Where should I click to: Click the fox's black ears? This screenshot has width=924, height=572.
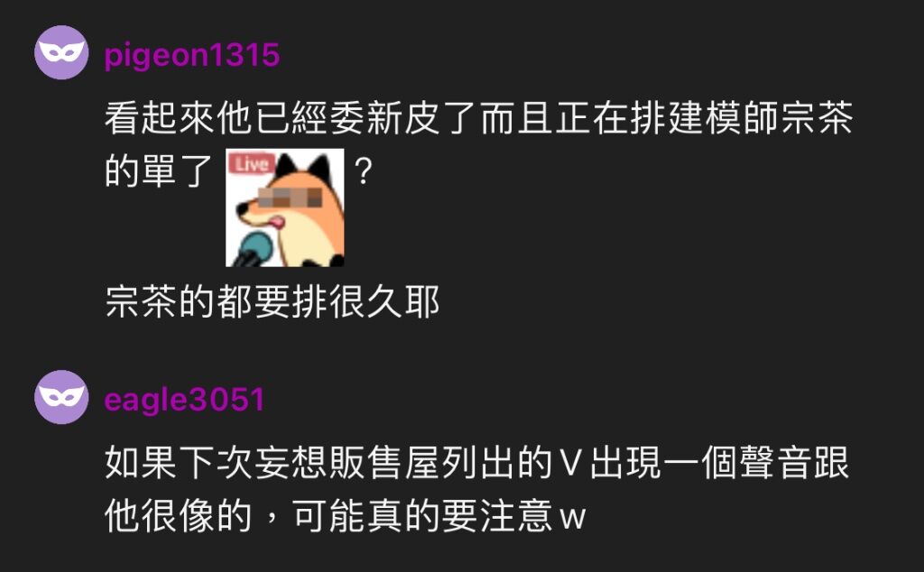point(303,167)
